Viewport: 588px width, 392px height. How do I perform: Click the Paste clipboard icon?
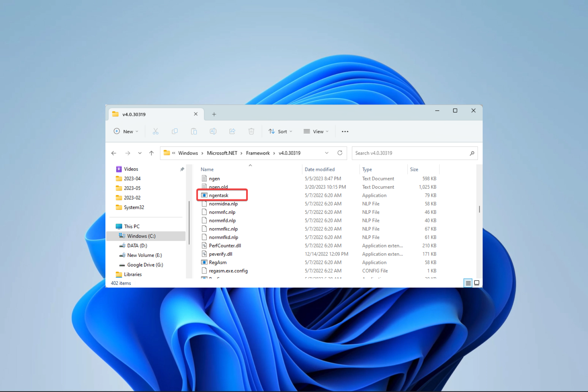pyautogui.click(x=194, y=131)
